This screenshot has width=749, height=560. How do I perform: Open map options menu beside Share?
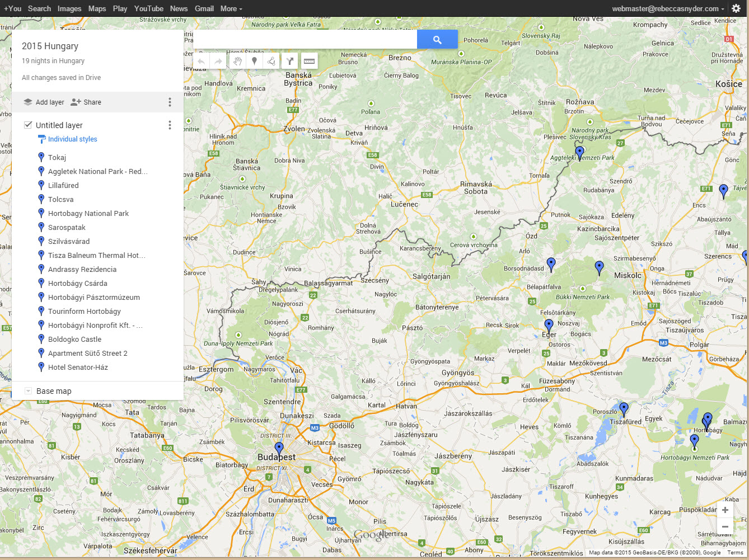click(170, 102)
